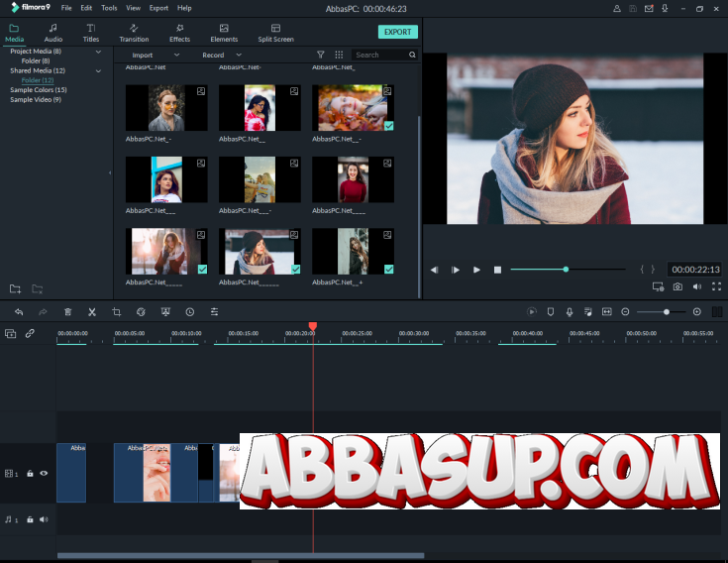Click checkmark on autumn leaves thumbnail
Image resolution: width=728 pixels, height=563 pixels.
(389, 126)
